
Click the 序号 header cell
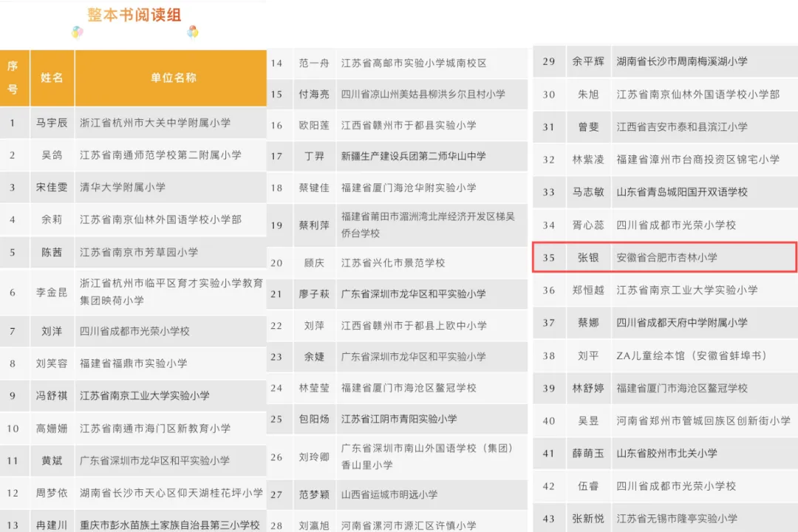click(x=14, y=77)
